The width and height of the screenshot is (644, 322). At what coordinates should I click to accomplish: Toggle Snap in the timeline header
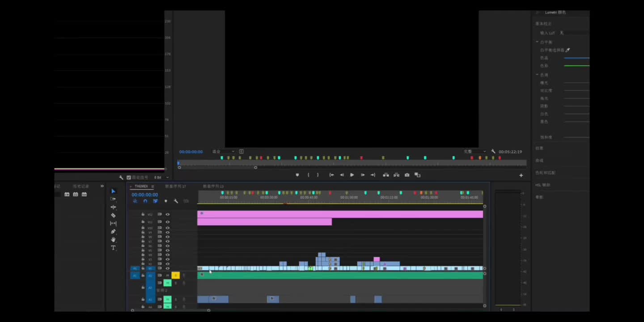[145, 201]
